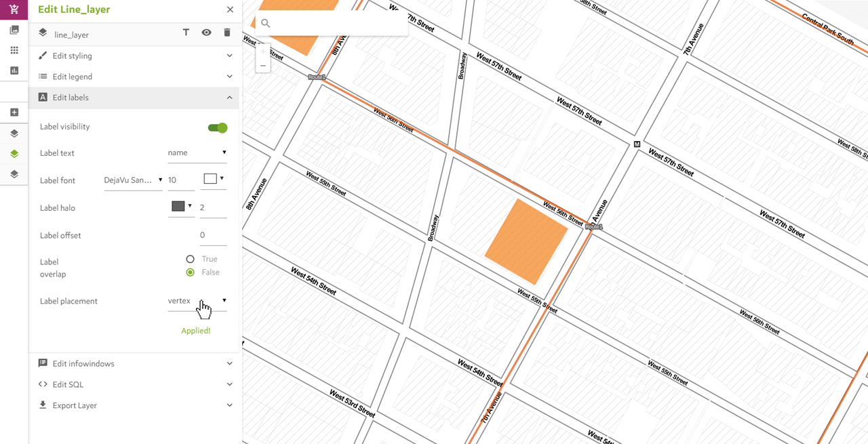Open the Label text name dropdown

click(x=197, y=153)
